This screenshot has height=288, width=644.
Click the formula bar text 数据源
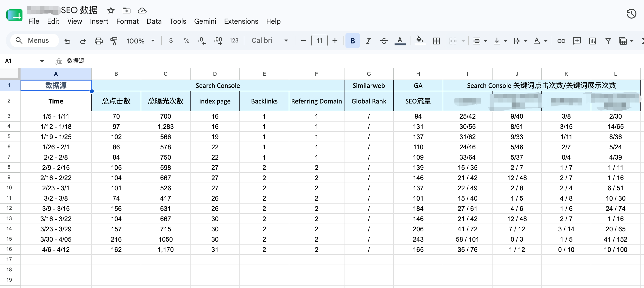click(76, 61)
